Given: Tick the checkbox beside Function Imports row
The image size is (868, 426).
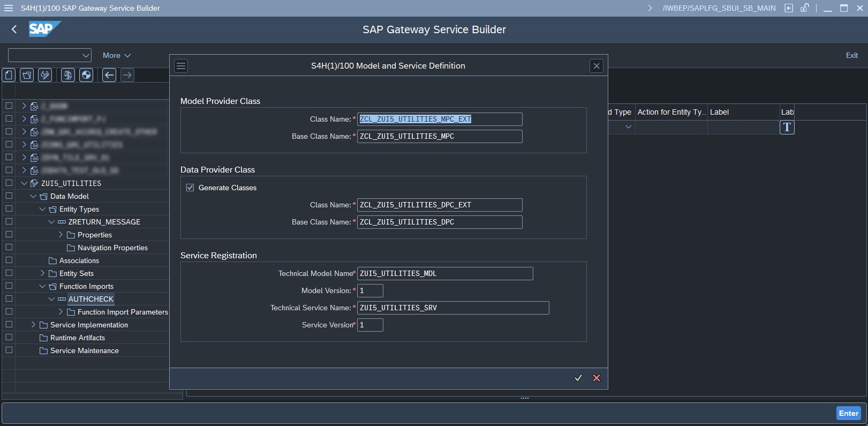Looking at the screenshot, I should click(x=9, y=286).
